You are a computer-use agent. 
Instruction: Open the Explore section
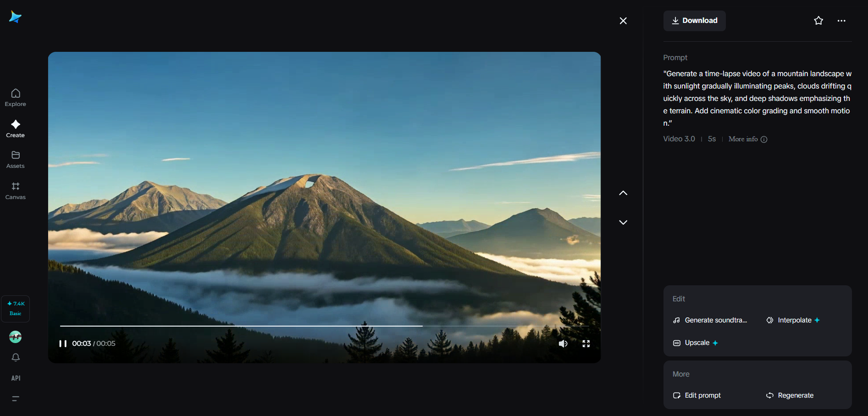pos(15,96)
